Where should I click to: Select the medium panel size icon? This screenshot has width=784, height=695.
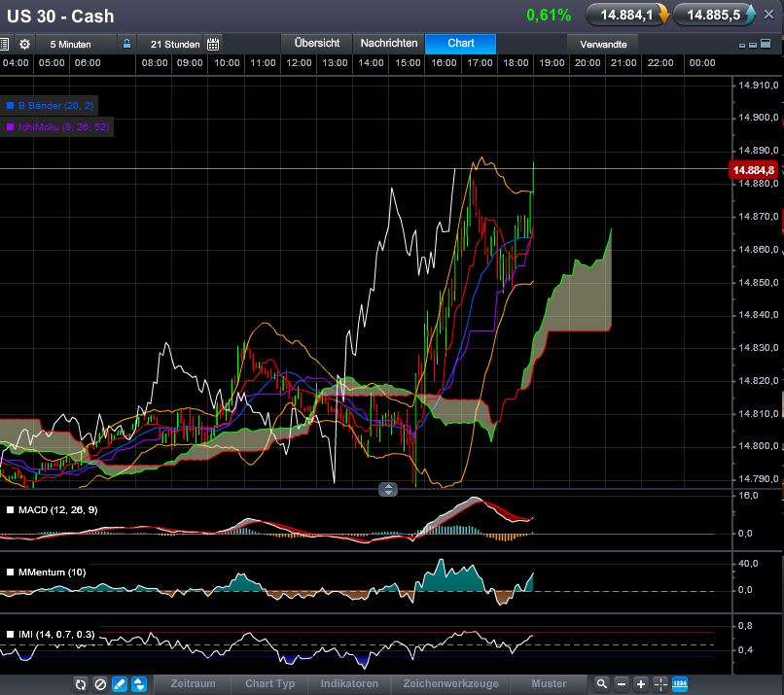(753, 45)
